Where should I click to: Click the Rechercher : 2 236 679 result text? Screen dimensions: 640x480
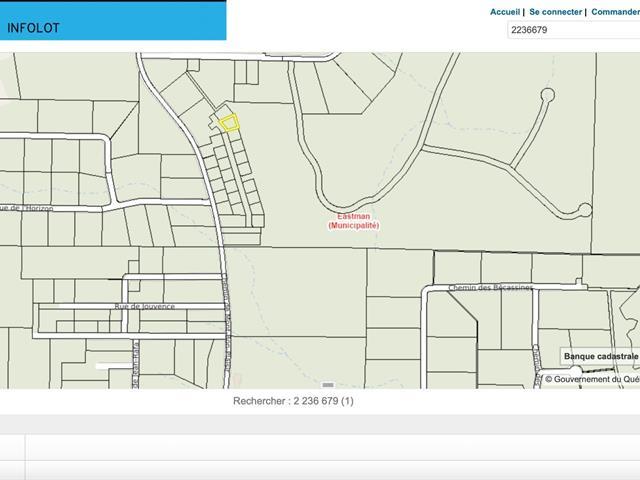[x=293, y=401]
